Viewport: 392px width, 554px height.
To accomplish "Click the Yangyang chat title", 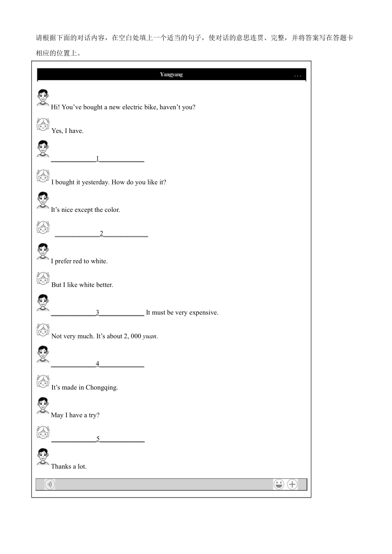I will point(171,74).
